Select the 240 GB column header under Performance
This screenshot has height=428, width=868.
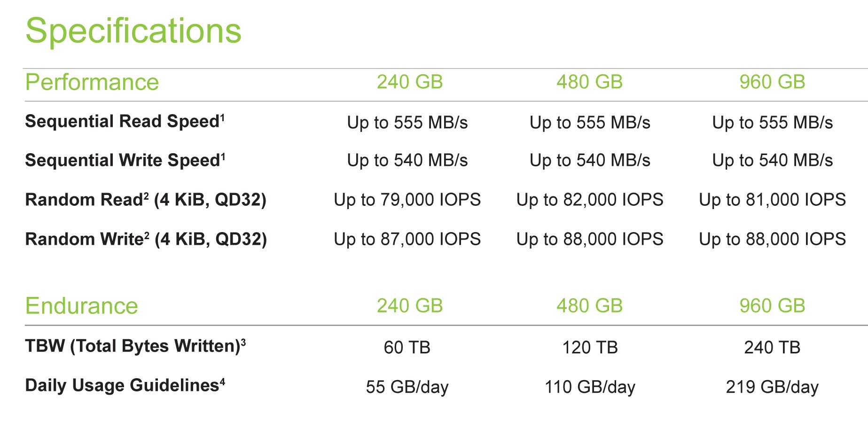tap(410, 82)
